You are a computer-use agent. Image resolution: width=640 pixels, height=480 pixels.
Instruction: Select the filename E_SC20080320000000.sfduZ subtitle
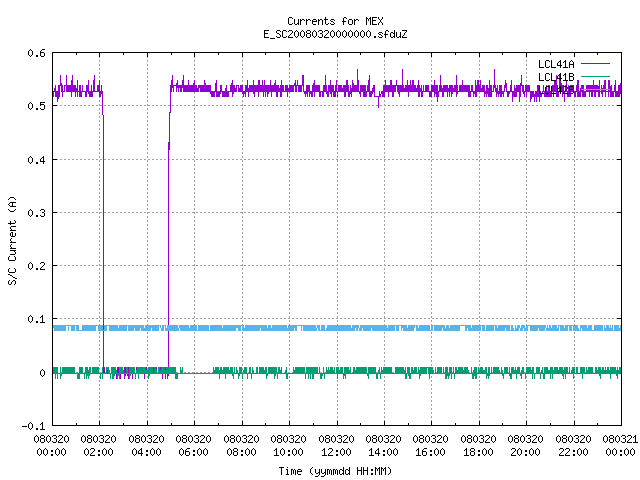[335, 34]
